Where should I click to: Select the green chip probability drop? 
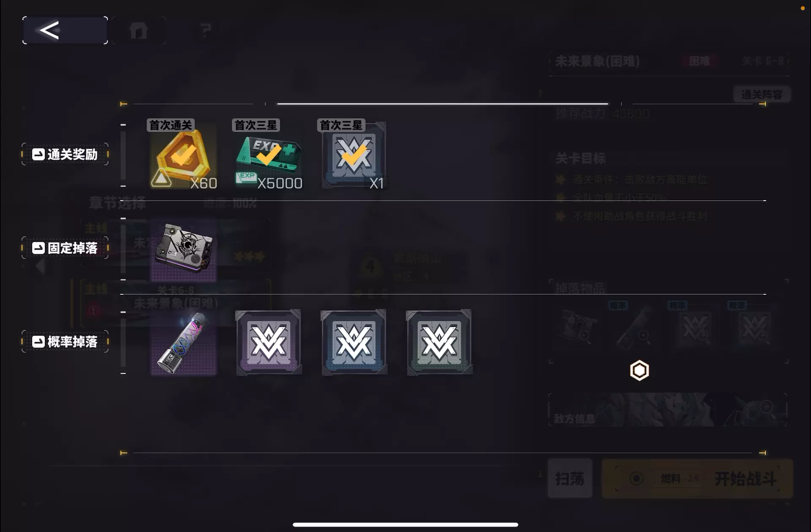pyautogui.click(x=439, y=342)
